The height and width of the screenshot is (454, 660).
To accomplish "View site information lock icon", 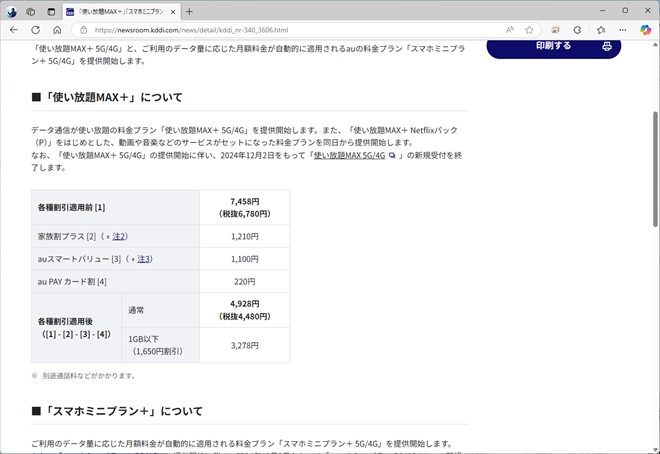I will tap(84, 30).
